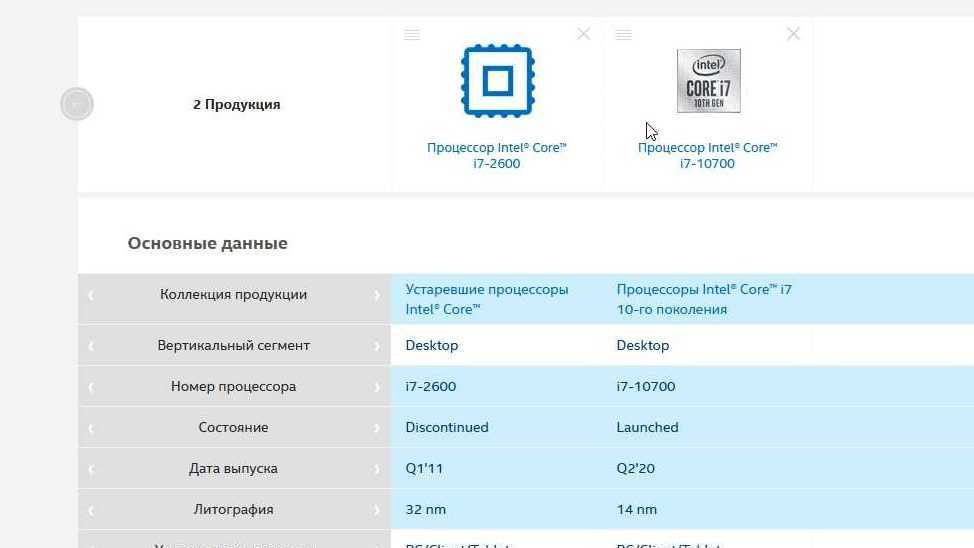
Task: Remove the i7-2600 processor from comparison
Action: [x=583, y=34]
